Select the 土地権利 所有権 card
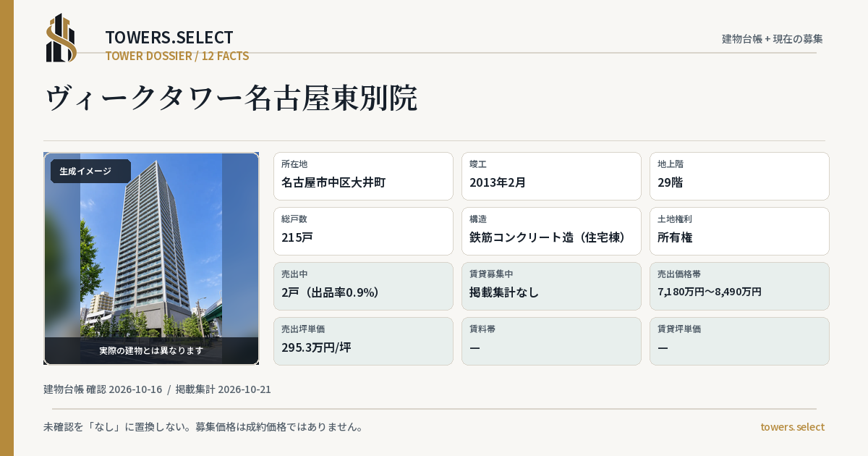This screenshot has width=868, height=456. (739, 231)
